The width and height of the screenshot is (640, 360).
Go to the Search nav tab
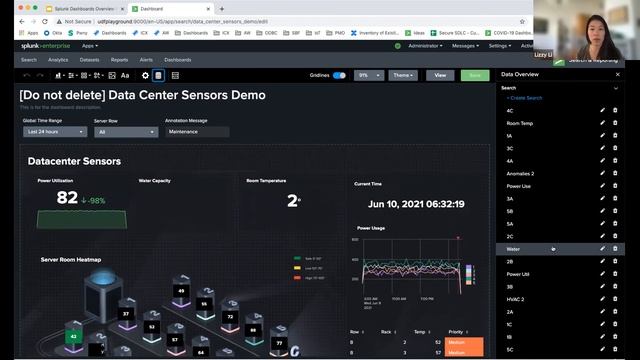29,60
